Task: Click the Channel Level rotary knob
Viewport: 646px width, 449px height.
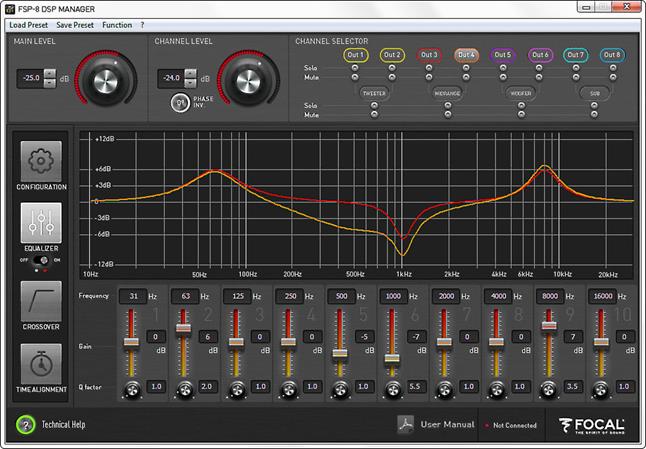Action: pyautogui.click(x=248, y=81)
